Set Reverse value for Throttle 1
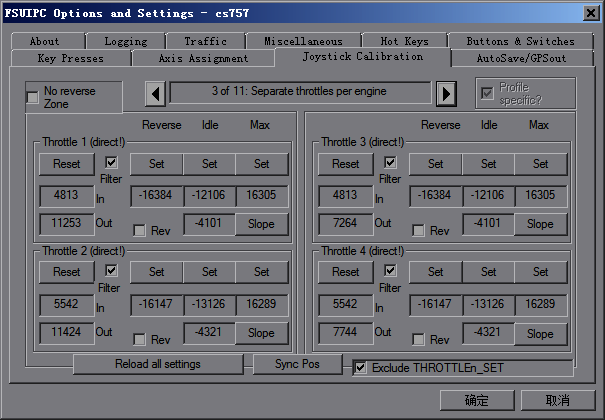605x420 pixels. (156, 164)
